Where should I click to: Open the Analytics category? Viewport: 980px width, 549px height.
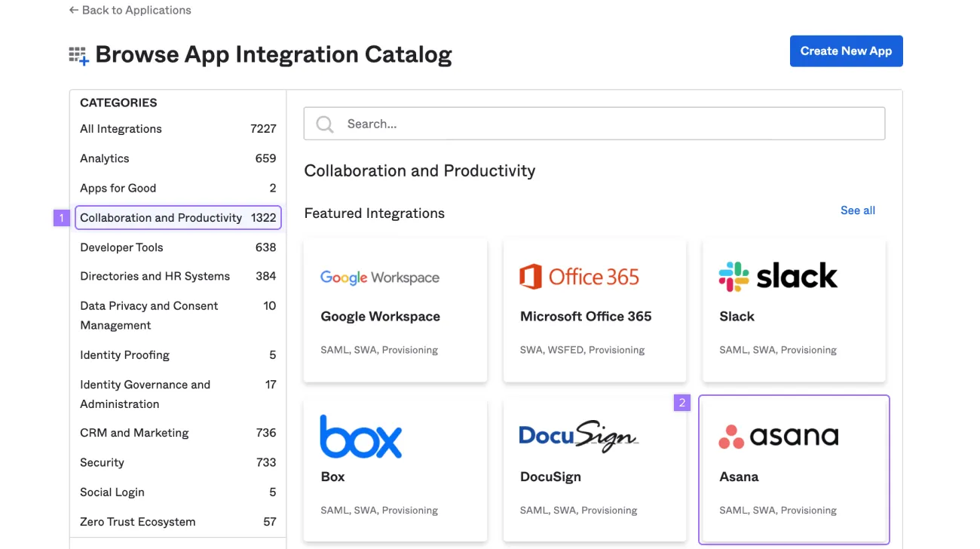pos(104,158)
